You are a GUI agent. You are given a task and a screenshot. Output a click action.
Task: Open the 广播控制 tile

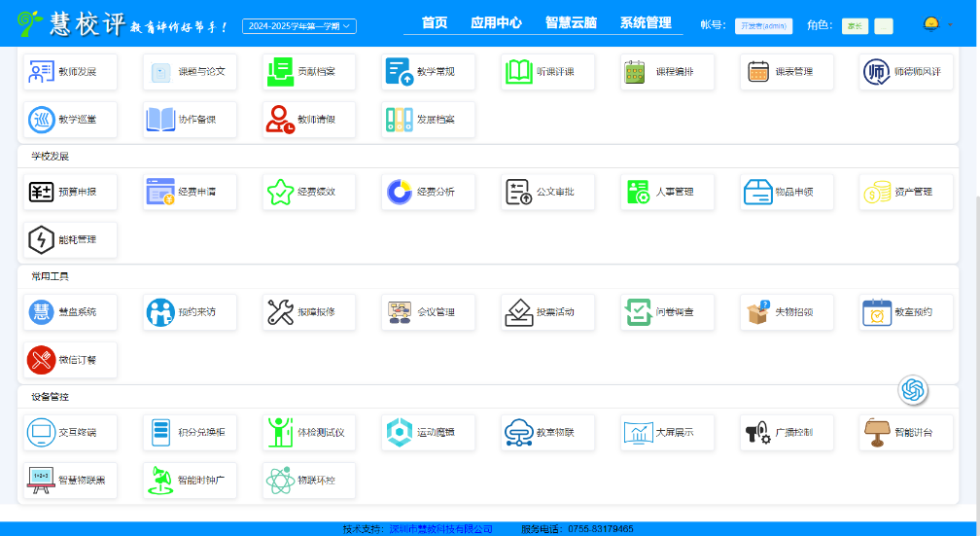(787, 433)
